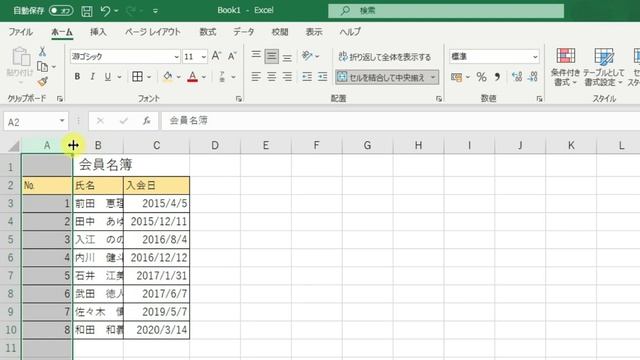Open the ヘルプ tab
Viewport: 640px width, 360px height.
(x=350, y=32)
